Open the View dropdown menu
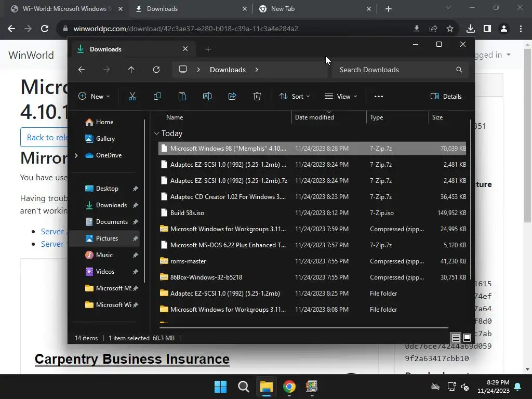This screenshot has height=399, width=532. pos(341,96)
